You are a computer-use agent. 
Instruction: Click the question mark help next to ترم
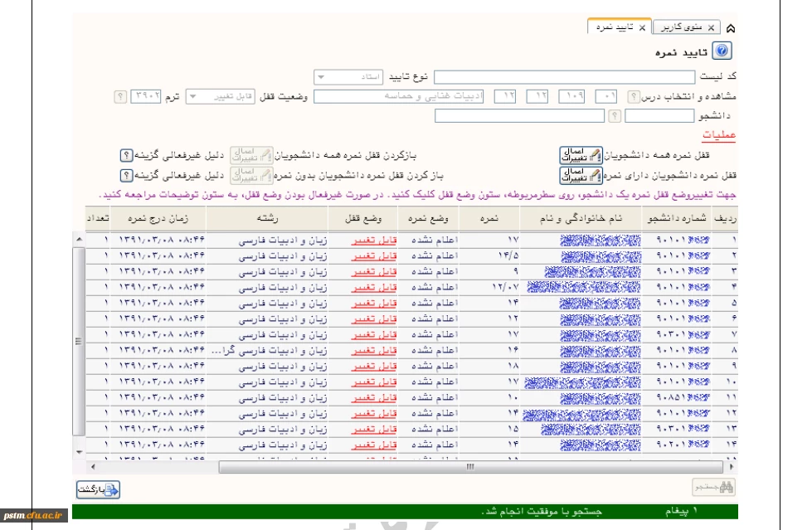(x=120, y=96)
